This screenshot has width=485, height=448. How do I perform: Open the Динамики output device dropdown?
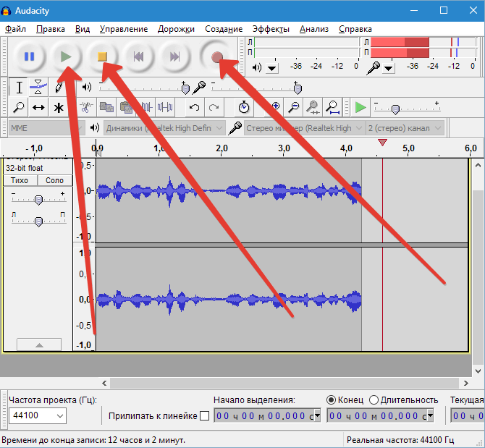click(x=164, y=128)
